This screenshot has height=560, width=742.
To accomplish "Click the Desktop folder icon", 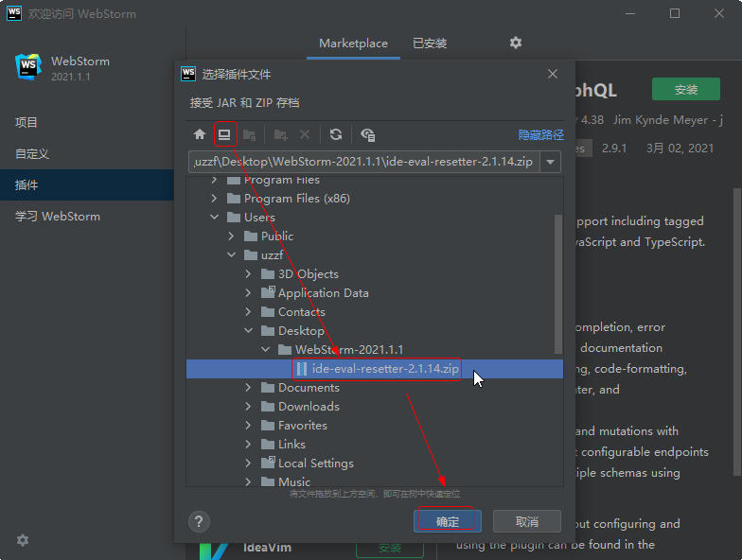I will [268, 331].
